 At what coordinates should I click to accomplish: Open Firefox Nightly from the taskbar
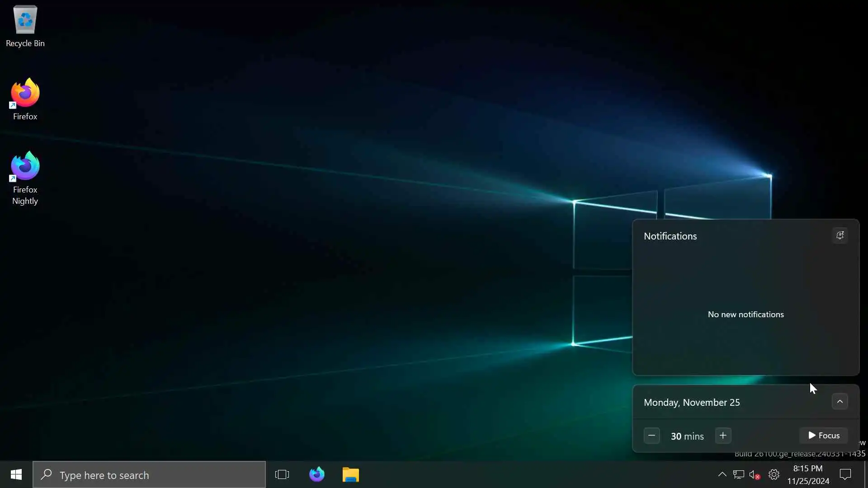point(317,474)
